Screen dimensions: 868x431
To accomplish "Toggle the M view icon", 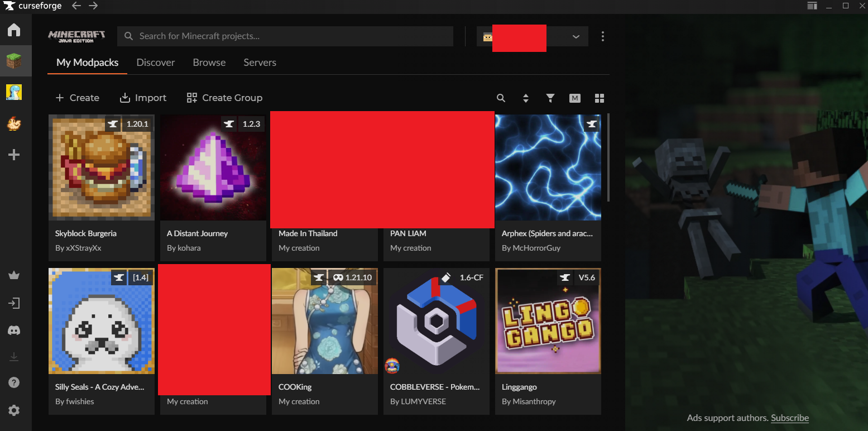I will tap(575, 98).
